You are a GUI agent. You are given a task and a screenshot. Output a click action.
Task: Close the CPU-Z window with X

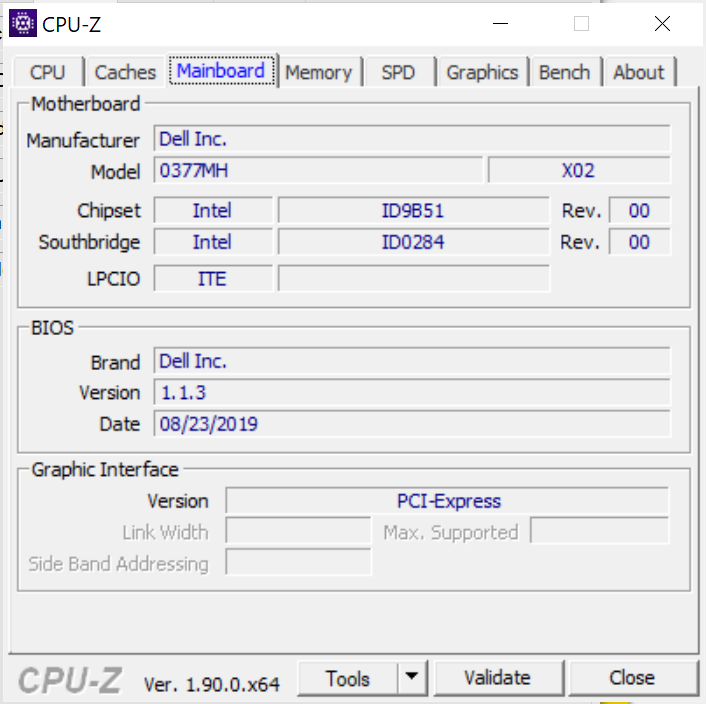tap(662, 23)
